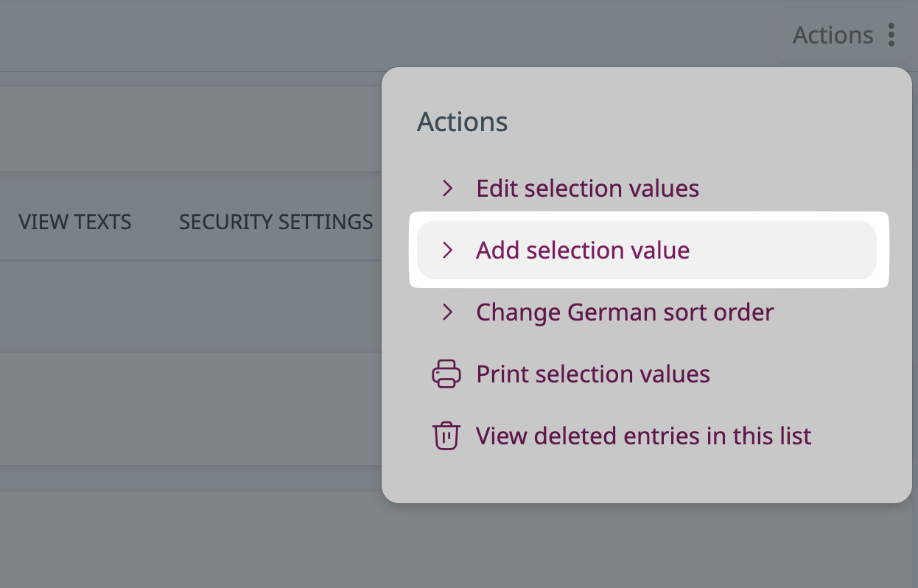
Task: Open the Actions button label at top right
Action: click(x=833, y=35)
